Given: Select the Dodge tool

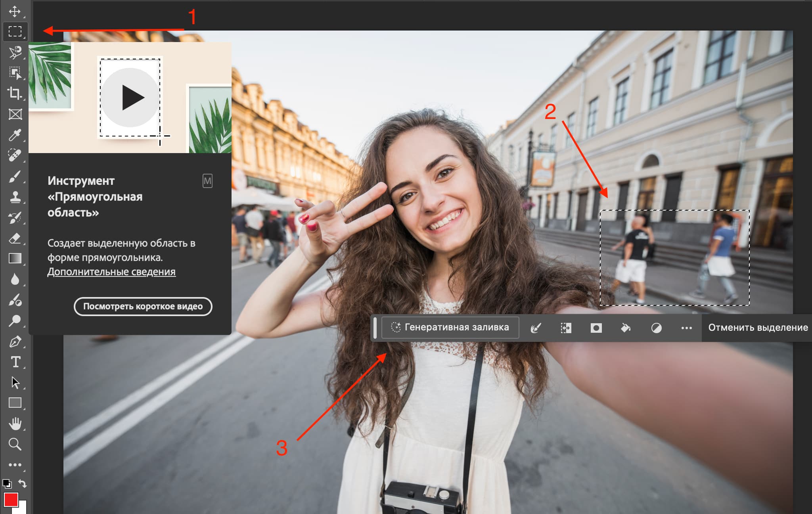Looking at the screenshot, I should click(x=15, y=320).
